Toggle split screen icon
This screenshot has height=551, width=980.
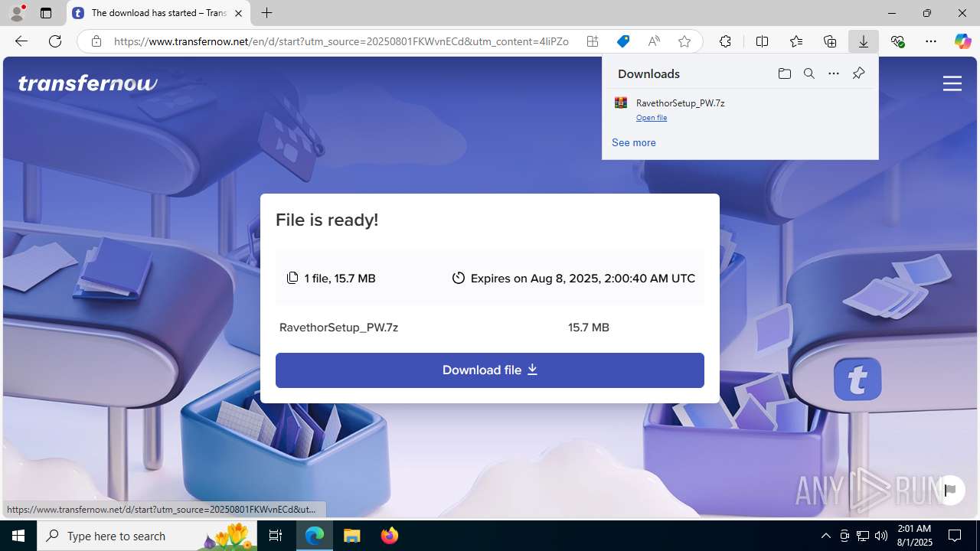[x=762, y=41]
